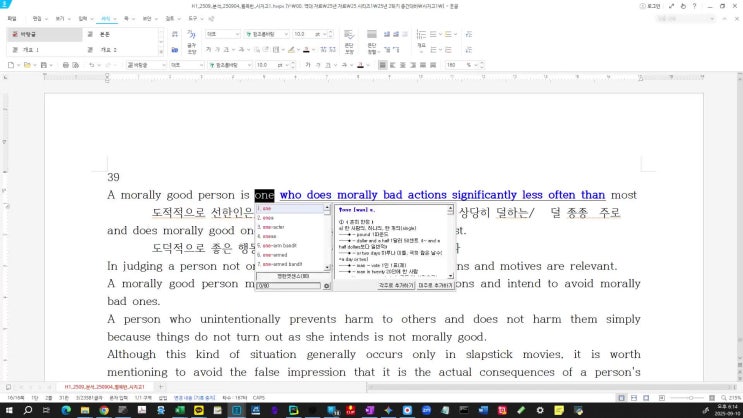Viewport: 743px width, 418px height.
Task: Click the dictionary add button in popup
Action: [x=395, y=285]
